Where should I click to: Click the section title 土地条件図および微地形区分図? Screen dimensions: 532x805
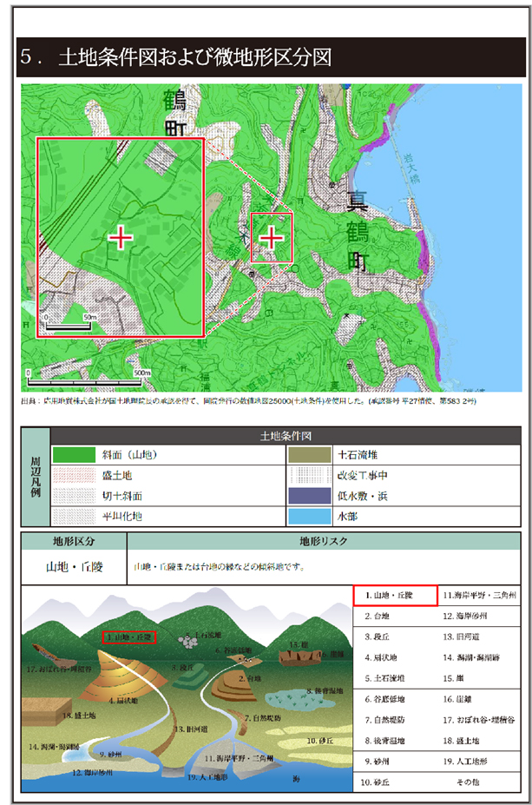coord(194,57)
